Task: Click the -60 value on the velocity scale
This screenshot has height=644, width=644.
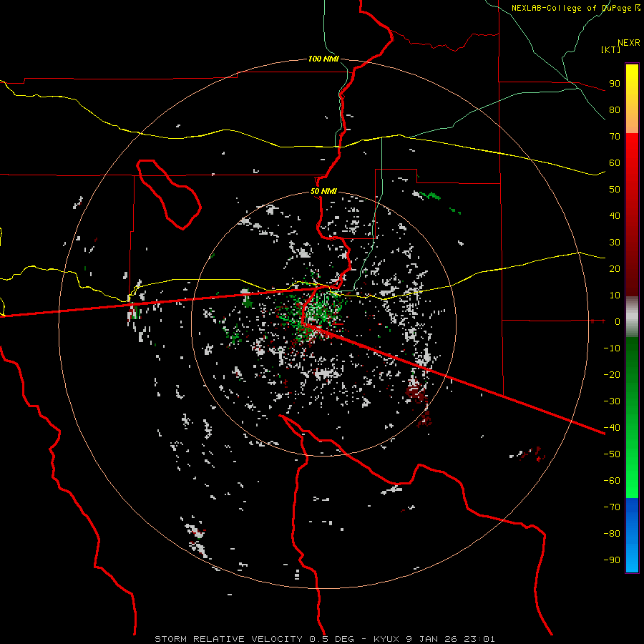Action: 612,481
